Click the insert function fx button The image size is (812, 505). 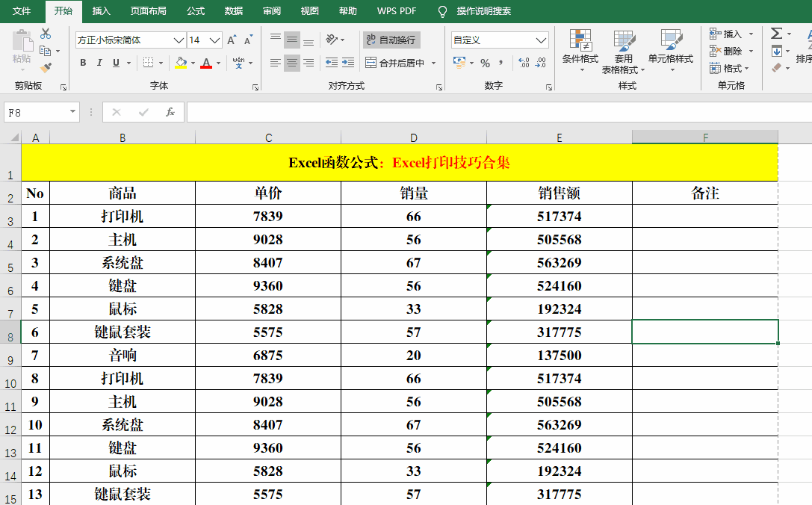[170, 112]
